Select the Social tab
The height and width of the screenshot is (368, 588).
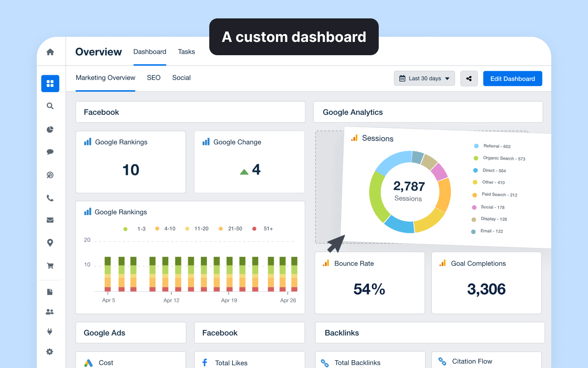(x=181, y=78)
